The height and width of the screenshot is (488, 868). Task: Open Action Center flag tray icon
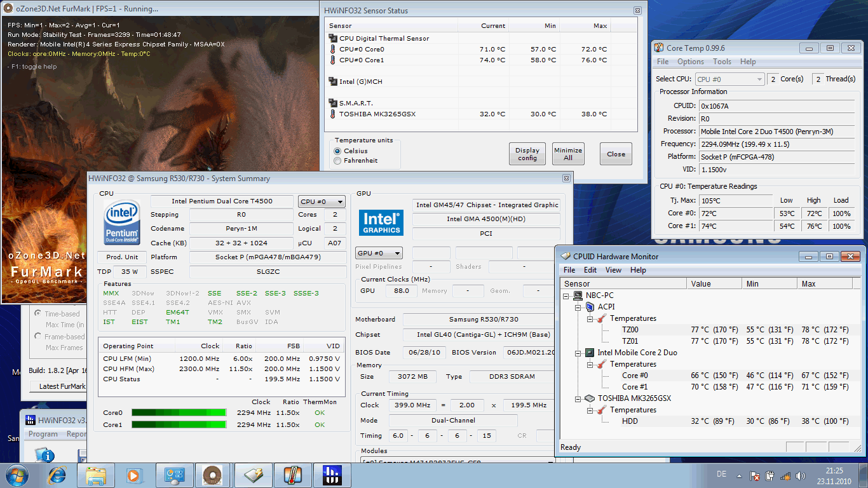coord(754,475)
